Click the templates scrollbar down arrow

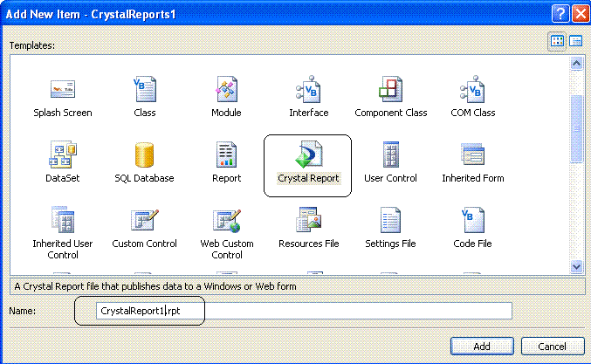point(576,267)
